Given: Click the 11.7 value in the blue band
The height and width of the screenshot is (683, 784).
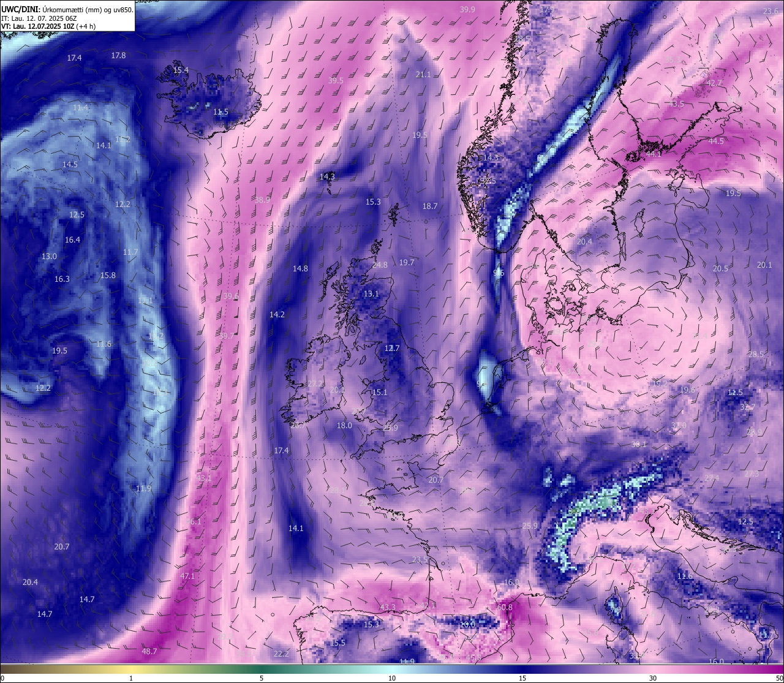Looking at the screenshot, I should point(130,252).
